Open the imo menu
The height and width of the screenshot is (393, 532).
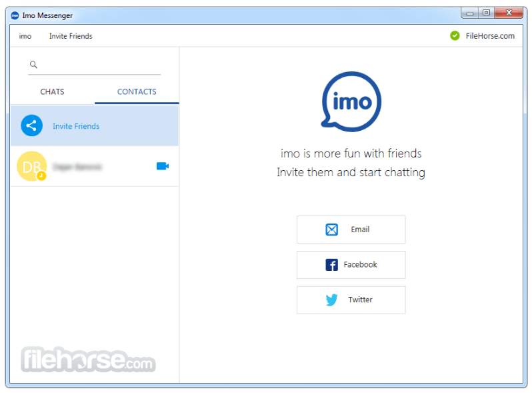(25, 36)
